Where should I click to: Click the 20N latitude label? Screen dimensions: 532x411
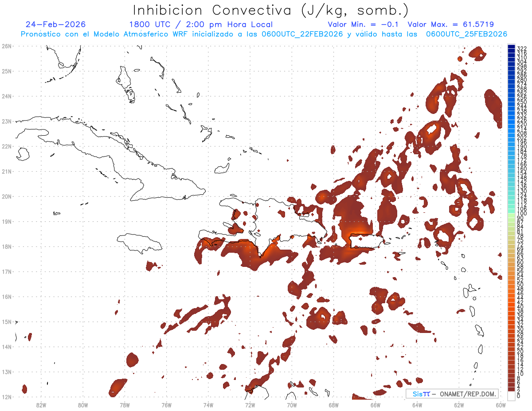coord(7,196)
